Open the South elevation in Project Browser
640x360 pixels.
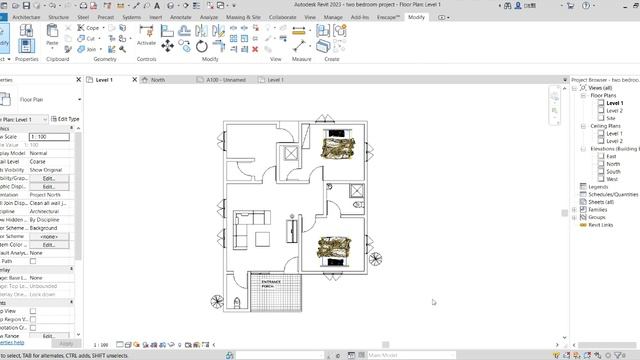pyautogui.click(x=613, y=171)
